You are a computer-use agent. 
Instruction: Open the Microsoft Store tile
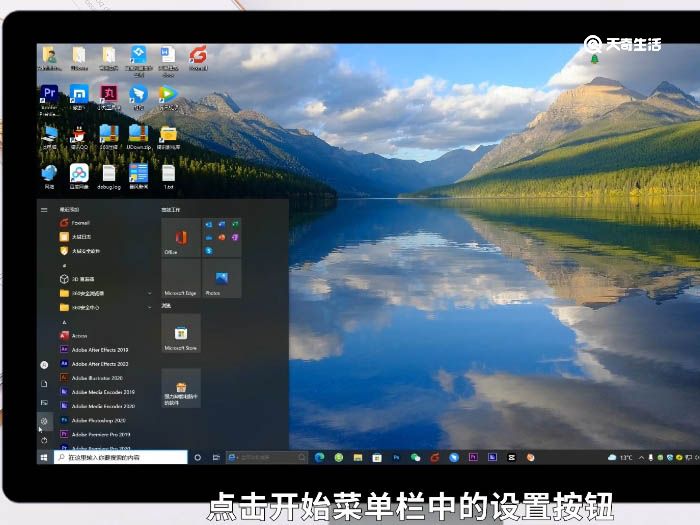tap(181, 334)
